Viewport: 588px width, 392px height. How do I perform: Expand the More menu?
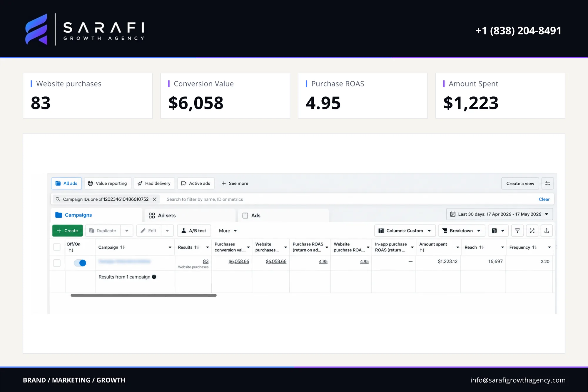[x=228, y=231]
